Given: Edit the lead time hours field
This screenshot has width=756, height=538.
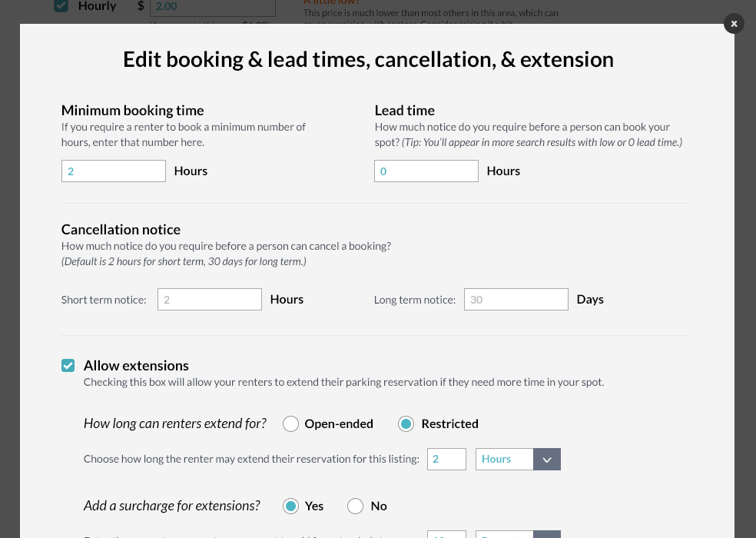Looking at the screenshot, I should coord(426,171).
